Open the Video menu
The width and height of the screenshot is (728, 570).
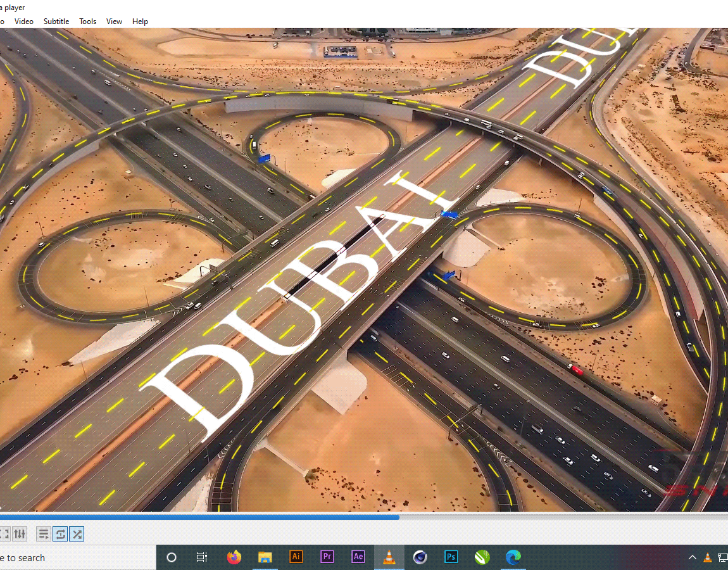[23, 22]
